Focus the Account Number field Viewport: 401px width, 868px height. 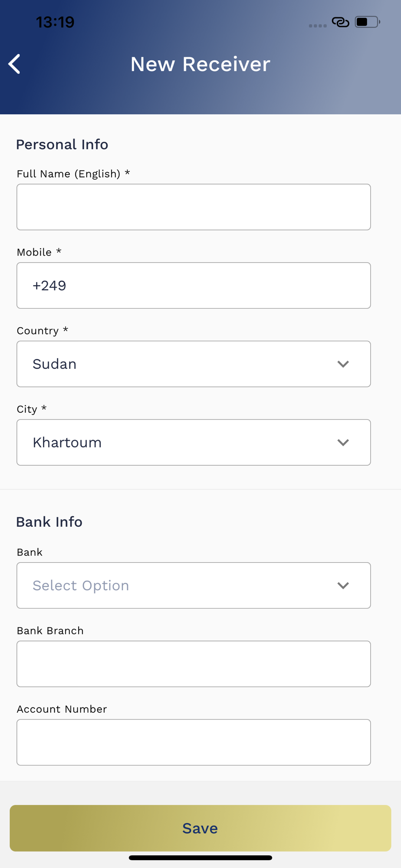[x=194, y=743]
